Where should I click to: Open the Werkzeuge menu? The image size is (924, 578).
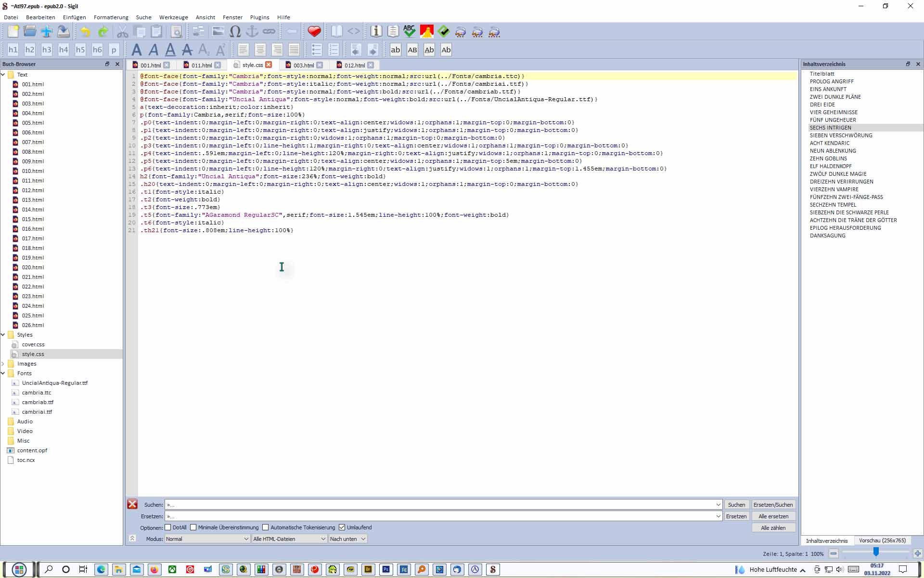(173, 17)
